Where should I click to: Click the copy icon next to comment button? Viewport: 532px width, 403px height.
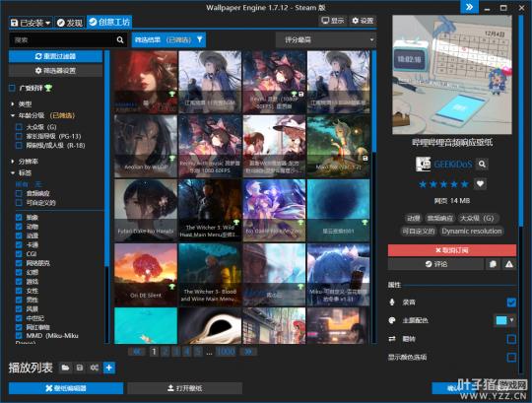[493, 264]
